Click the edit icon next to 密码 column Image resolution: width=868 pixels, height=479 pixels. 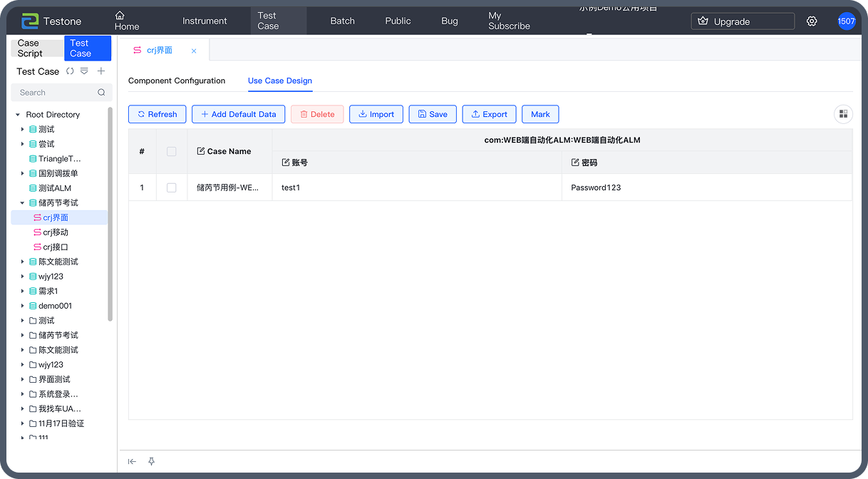(x=575, y=163)
